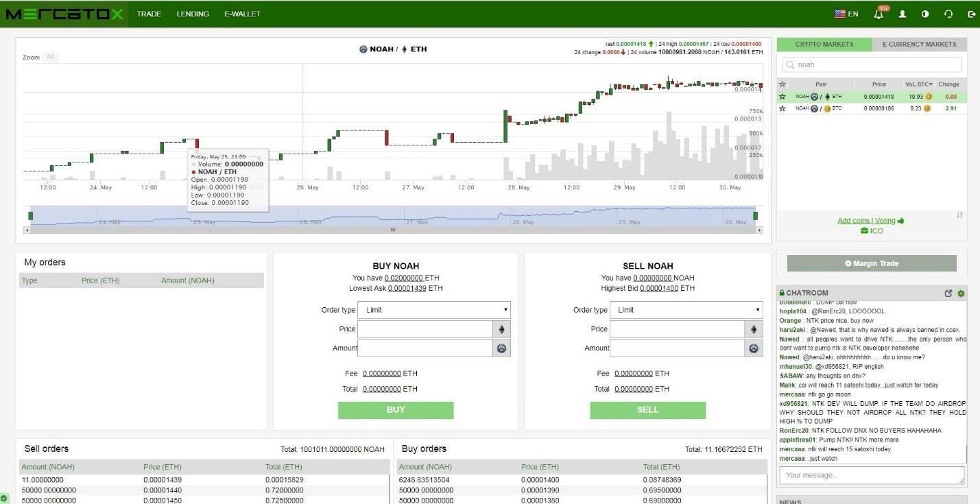Click the chart navigator right range handle
The height and width of the screenshot is (504, 980).
755,216
